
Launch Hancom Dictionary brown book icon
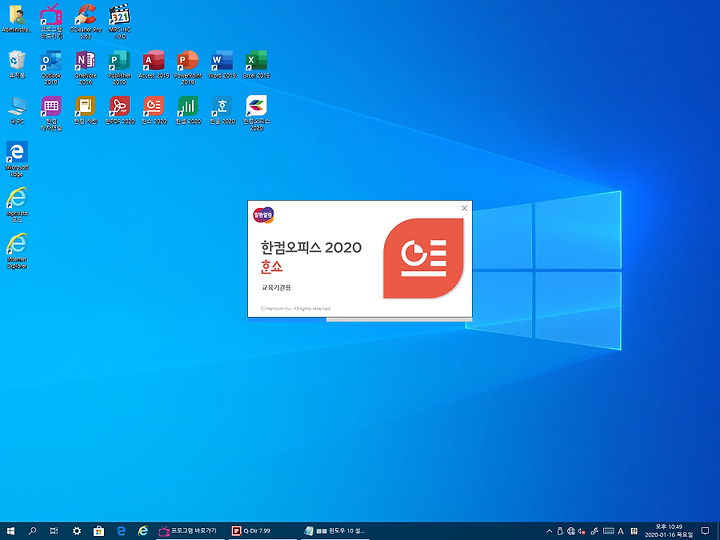tap(85, 110)
